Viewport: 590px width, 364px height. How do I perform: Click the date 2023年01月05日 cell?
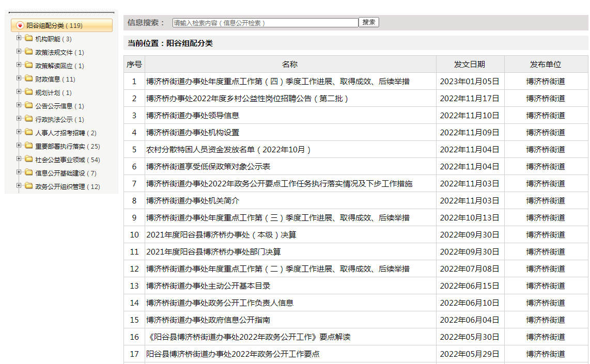470,82
